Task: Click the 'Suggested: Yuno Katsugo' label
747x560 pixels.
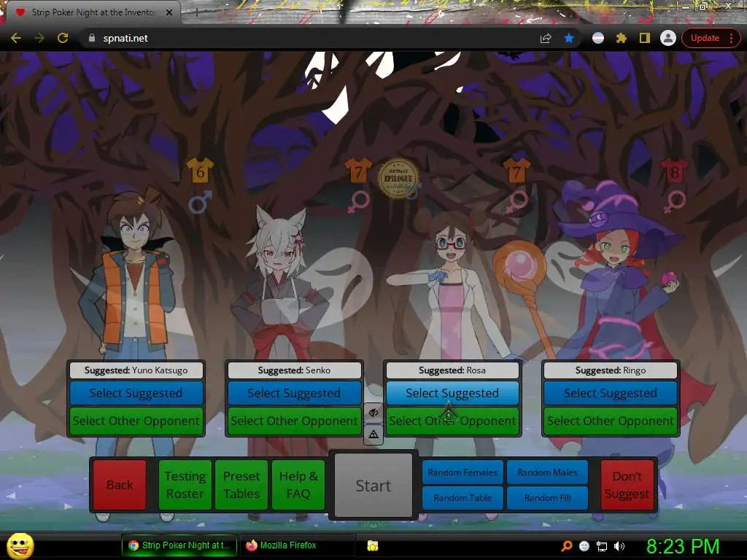Action: pos(136,370)
